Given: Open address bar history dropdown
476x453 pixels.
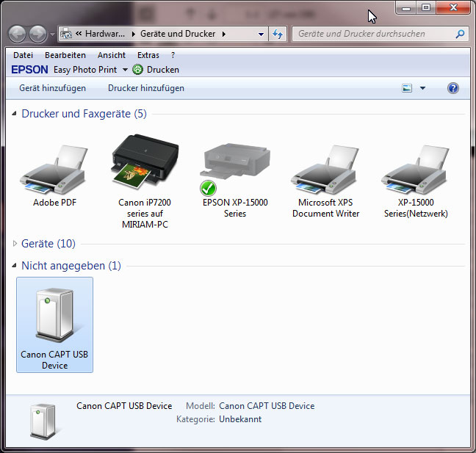Looking at the screenshot, I should click(x=261, y=34).
